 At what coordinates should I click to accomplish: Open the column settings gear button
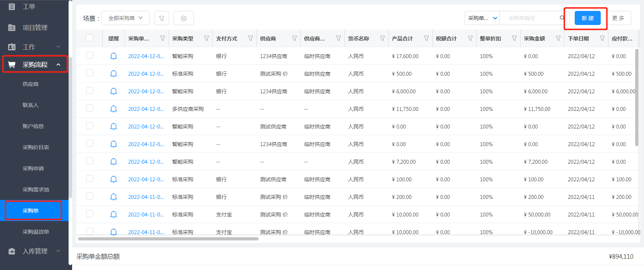184,18
